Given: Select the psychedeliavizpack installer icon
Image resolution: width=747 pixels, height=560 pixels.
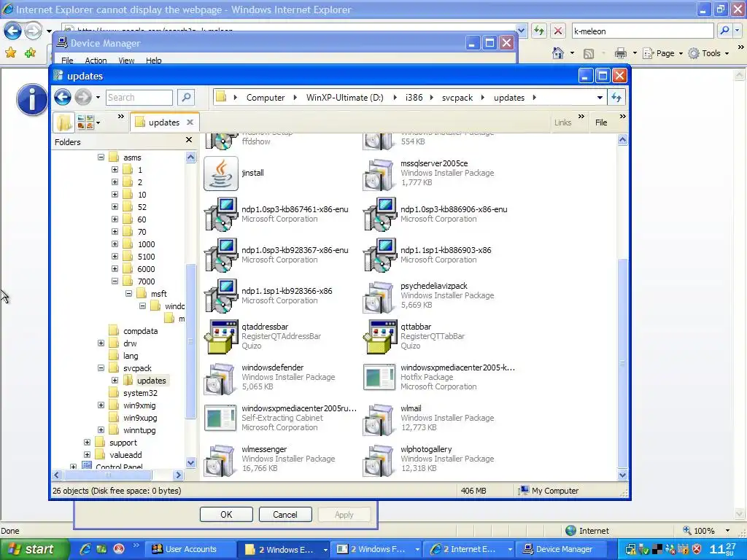Looking at the screenshot, I should [379, 296].
